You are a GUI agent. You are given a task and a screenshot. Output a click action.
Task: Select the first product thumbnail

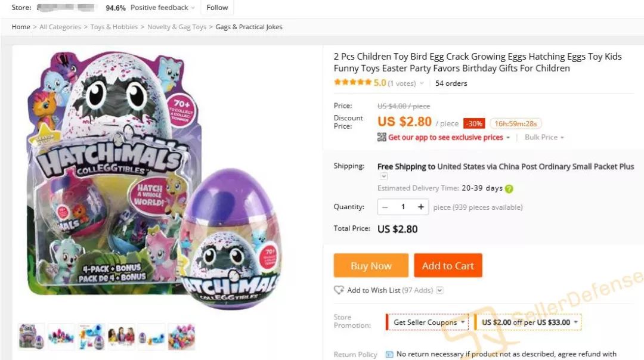[31, 337]
